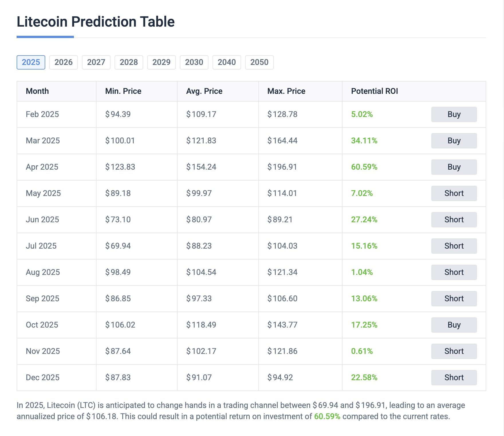
Task: Click avg price $91.07
Action: coord(199,378)
